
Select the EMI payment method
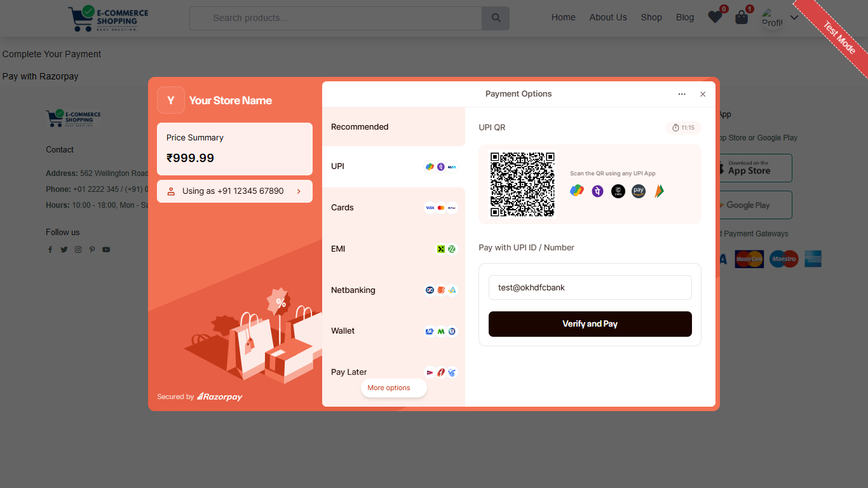click(393, 249)
